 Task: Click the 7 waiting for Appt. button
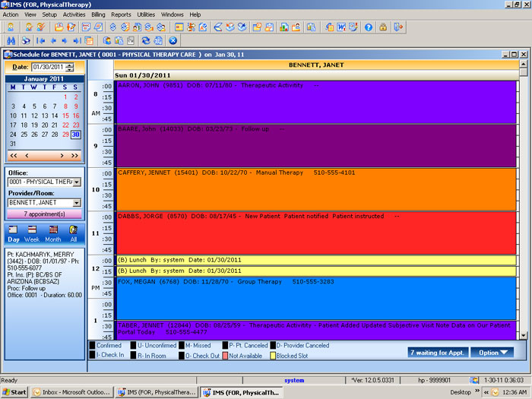[438, 353]
